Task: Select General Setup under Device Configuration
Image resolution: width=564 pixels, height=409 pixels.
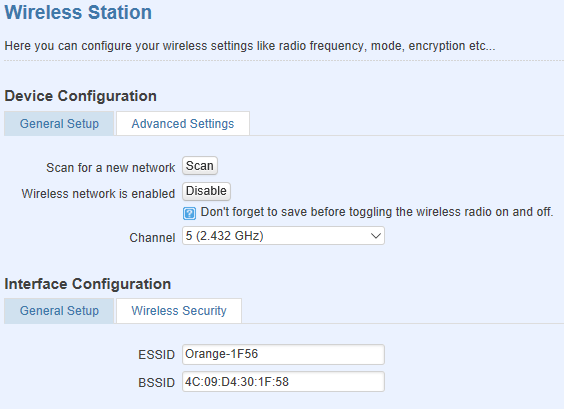Action: [59, 124]
